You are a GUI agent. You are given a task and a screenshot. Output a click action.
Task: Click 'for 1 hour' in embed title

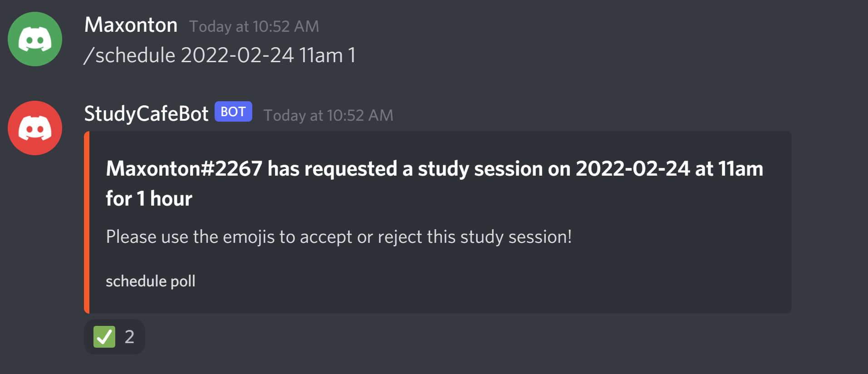[x=149, y=199]
